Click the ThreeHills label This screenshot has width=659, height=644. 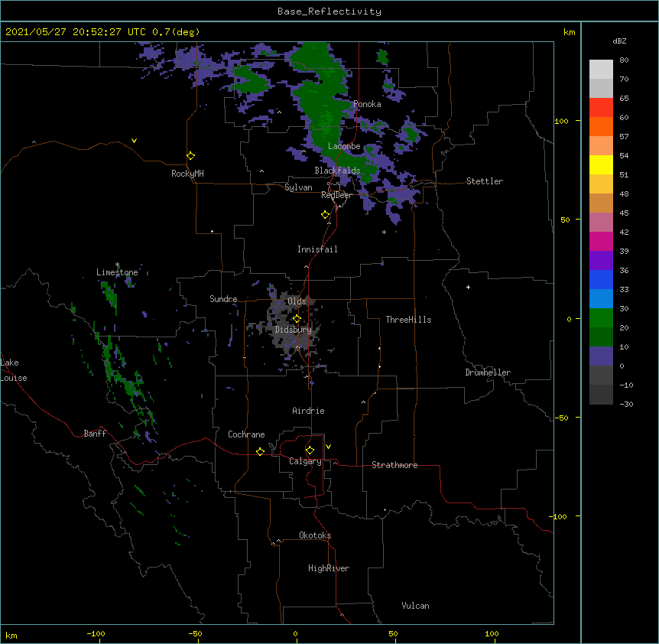pyautogui.click(x=408, y=320)
